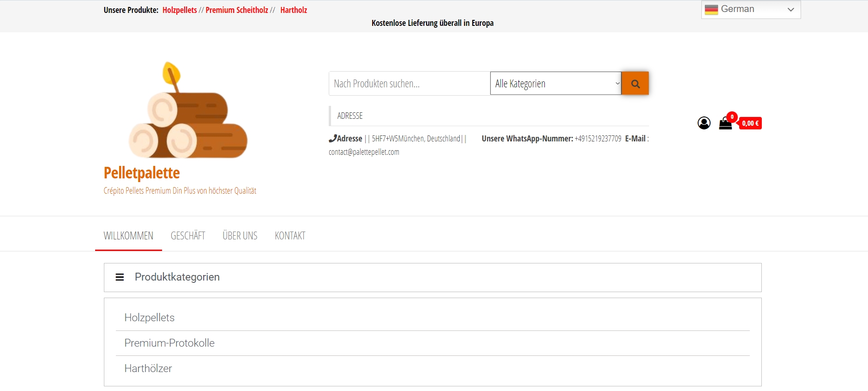Click the wood logs logo image
Screen dimensions: 868x391
188,110
